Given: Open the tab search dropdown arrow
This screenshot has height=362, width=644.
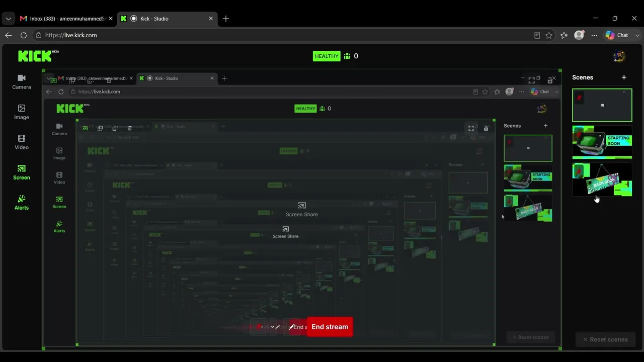Looking at the screenshot, I should (8, 19).
